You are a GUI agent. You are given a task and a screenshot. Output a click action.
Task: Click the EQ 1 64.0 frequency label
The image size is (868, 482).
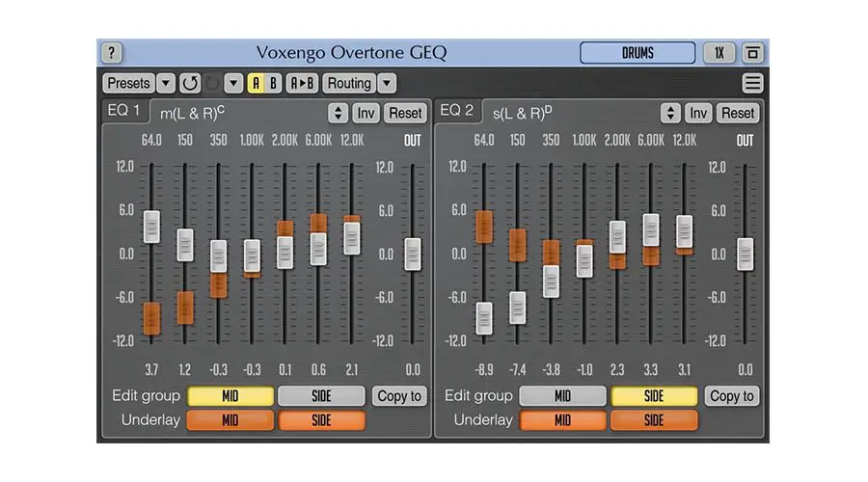pos(151,141)
